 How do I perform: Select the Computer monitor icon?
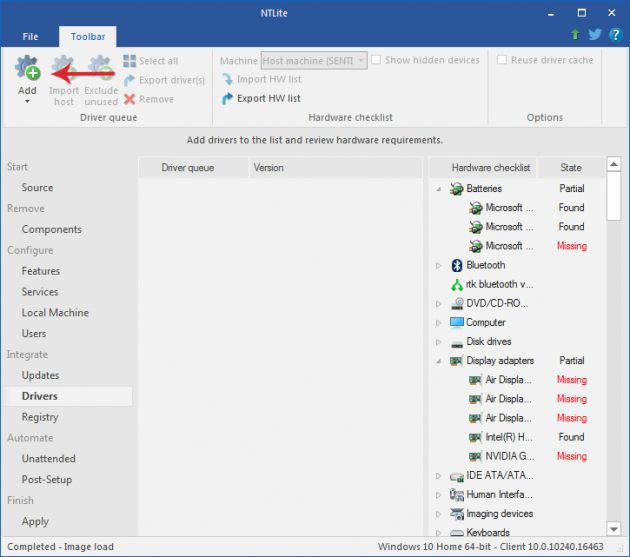tap(457, 323)
